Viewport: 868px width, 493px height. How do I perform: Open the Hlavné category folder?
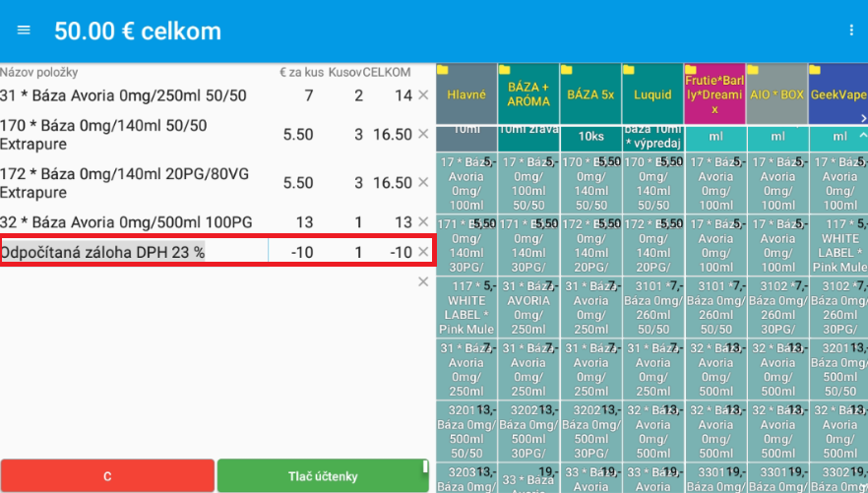tap(466, 94)
